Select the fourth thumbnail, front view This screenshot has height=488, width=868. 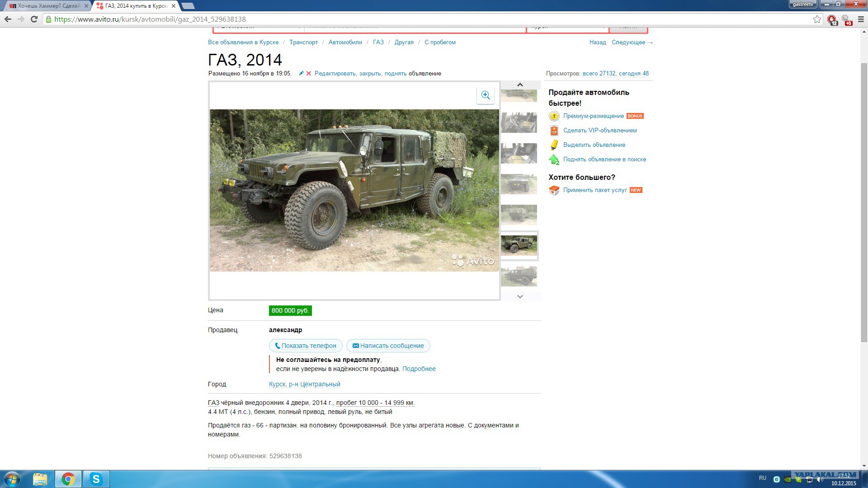pyautogui.click(x=519, y=184)
